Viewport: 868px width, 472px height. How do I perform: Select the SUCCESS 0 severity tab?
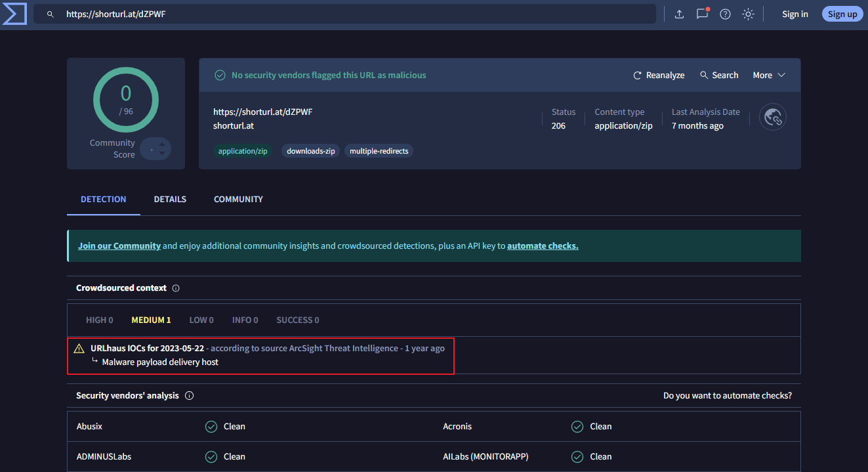coord(298,320)
